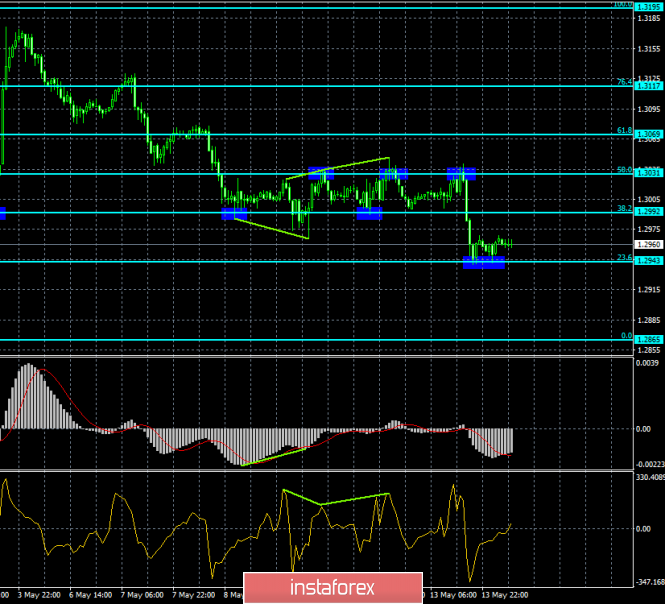Select the green trend line below the price lows

point(271,229)
